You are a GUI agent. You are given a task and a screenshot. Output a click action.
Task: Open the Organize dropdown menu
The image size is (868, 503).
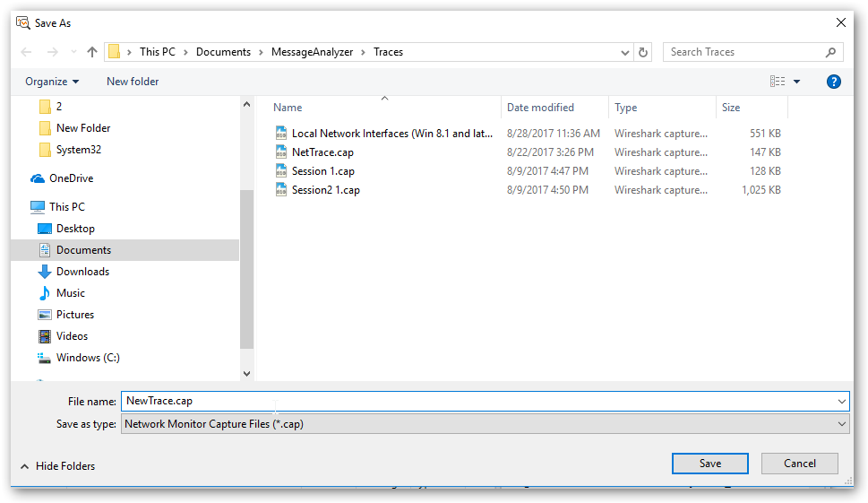click(x=52, y=82)
